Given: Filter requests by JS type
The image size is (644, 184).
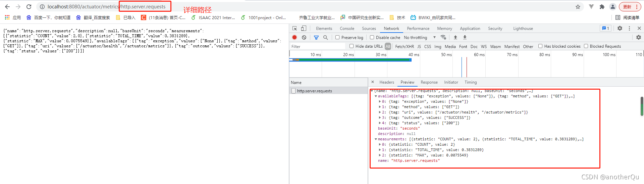Looking at the screenshot, I should coord(419,46).
